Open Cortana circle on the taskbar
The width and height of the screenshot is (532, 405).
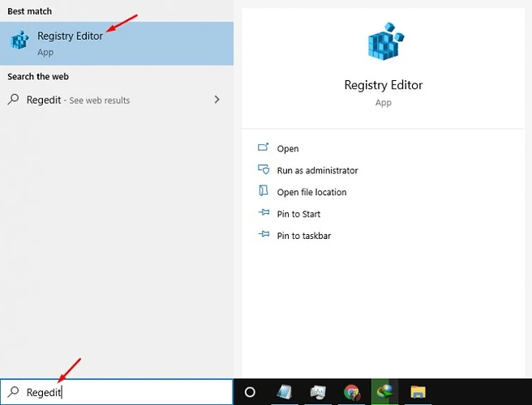[x=250, y=392]
